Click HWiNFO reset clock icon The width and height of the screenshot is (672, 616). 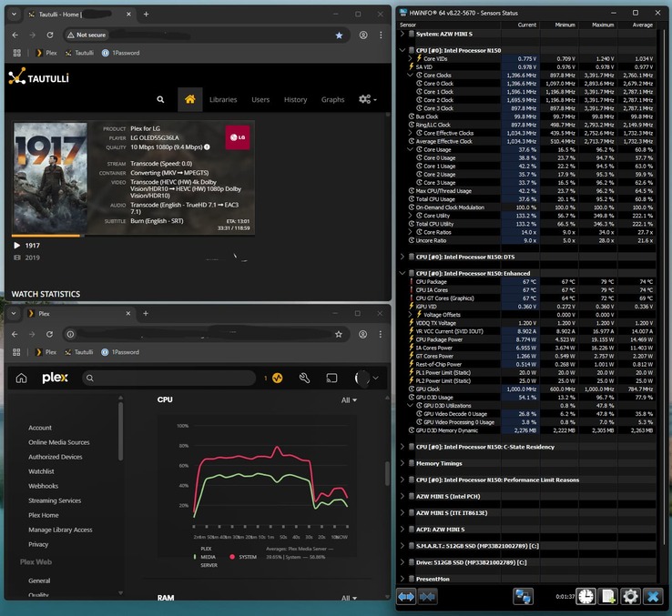(585, 596)
